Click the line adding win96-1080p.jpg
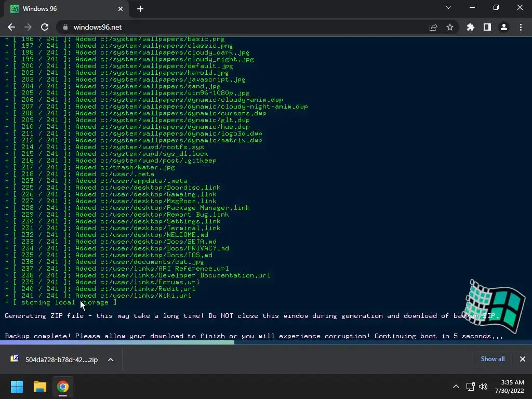Screen dimensions: 532x399 [127, 92]
